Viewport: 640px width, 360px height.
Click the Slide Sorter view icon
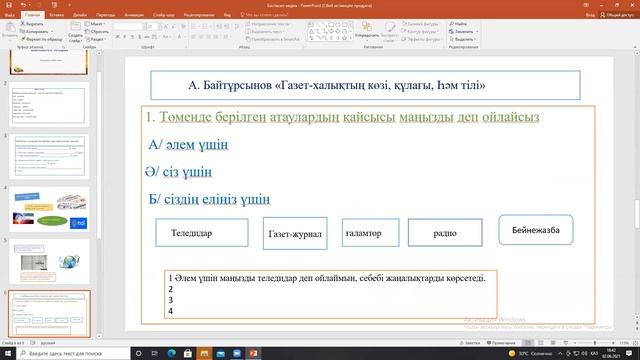[x=540, y=343]
